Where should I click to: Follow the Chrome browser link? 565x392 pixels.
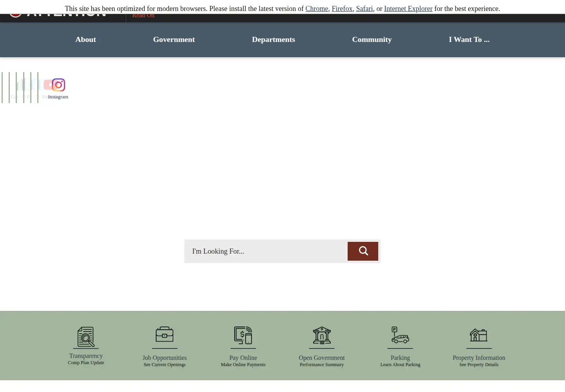coord(317,9)
